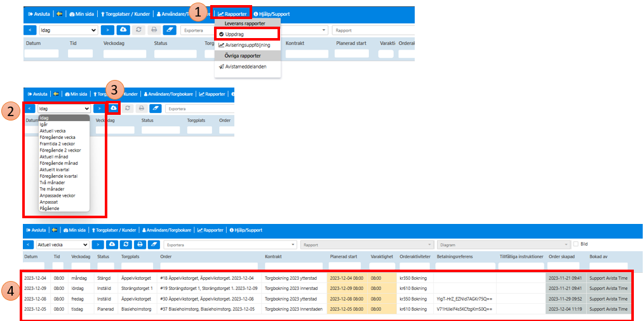
Task: Click previous period arrow in the middle panel
Action: click(30, 108)
